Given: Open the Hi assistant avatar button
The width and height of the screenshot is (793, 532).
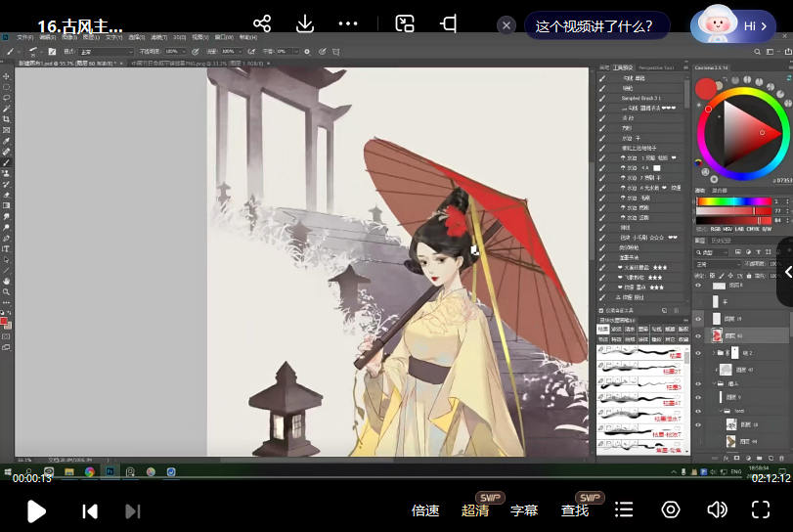Looking at the screenshot, I should click(733, 26).
